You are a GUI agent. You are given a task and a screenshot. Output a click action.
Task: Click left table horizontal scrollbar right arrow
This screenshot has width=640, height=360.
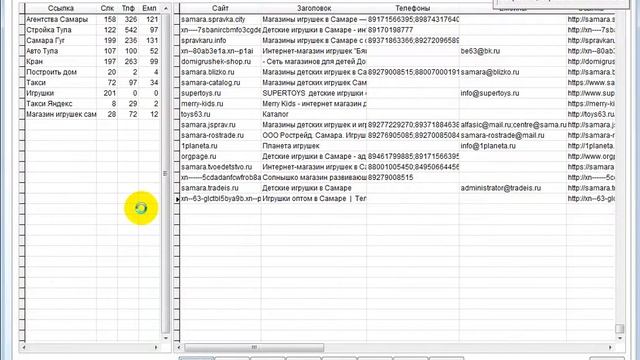point(156,347)
